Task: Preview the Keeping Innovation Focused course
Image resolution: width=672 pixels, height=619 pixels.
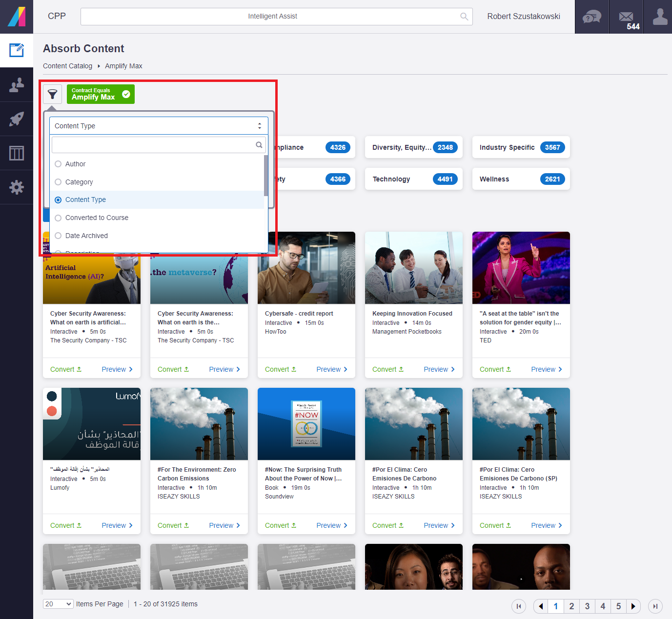Action: 439,369
